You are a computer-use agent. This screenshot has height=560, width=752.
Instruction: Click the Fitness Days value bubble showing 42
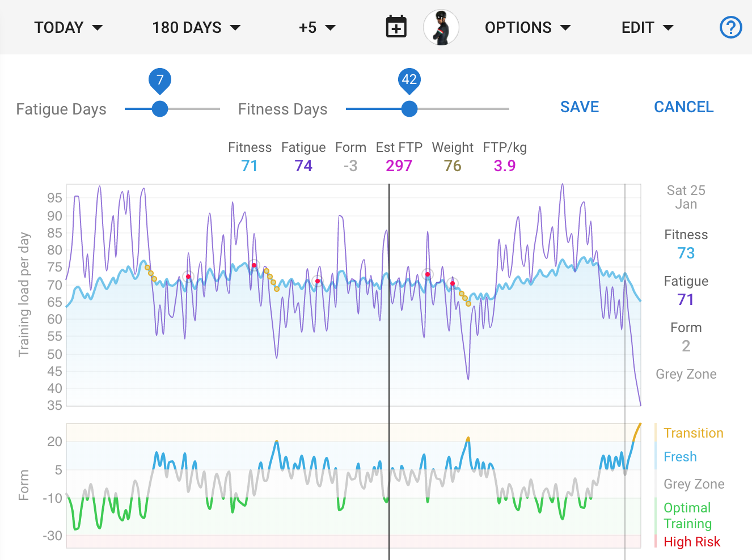tap(409, 80)
